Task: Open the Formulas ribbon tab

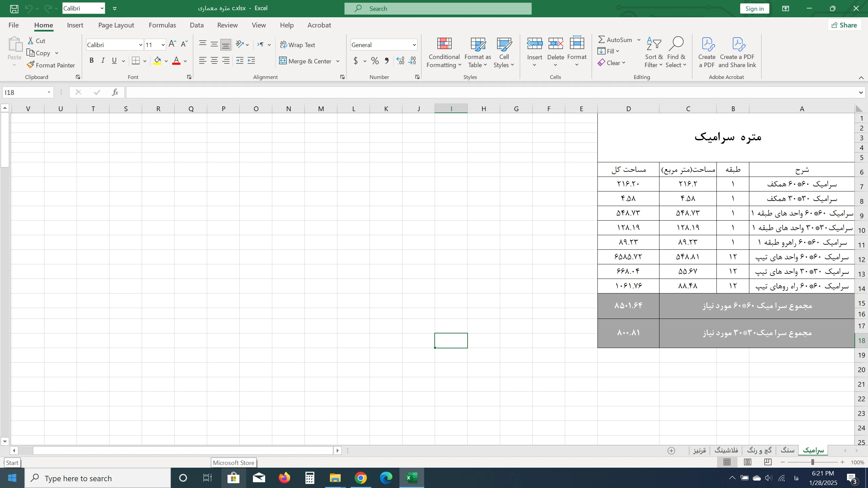Action: 162,25
